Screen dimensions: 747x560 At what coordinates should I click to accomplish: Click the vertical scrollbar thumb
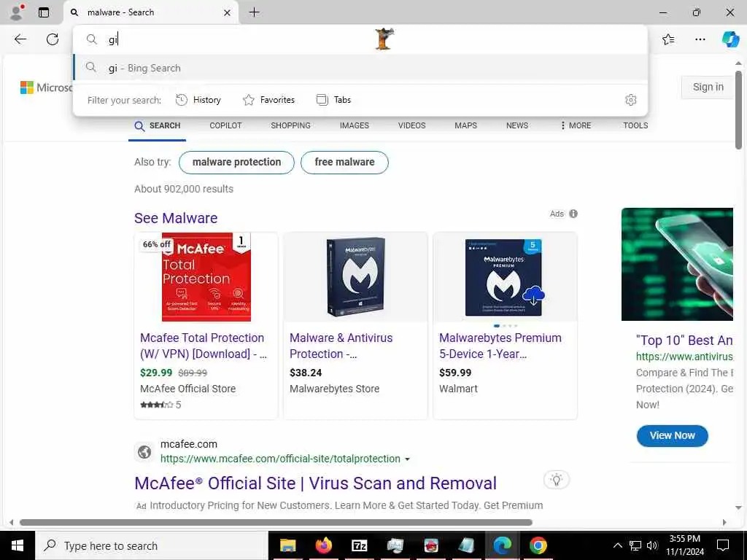(x=738, y=111)
